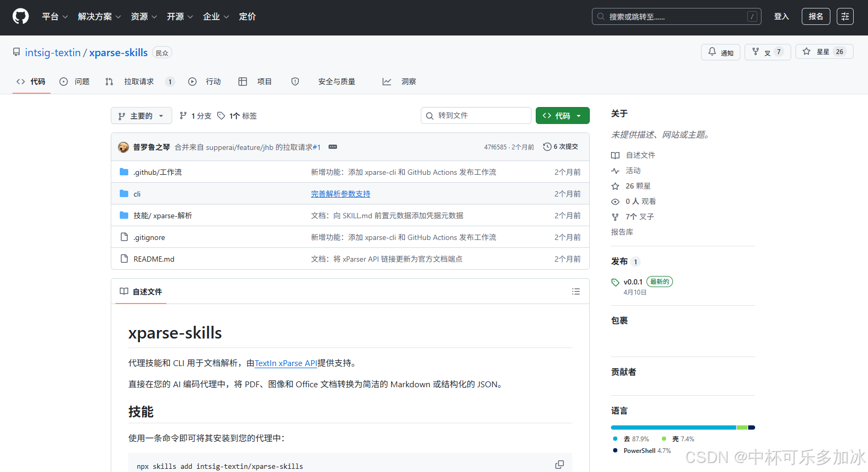This screenshot has height=472, width=868.
Task: Switch to the 项目 projects tab
Action: (255, 82)
